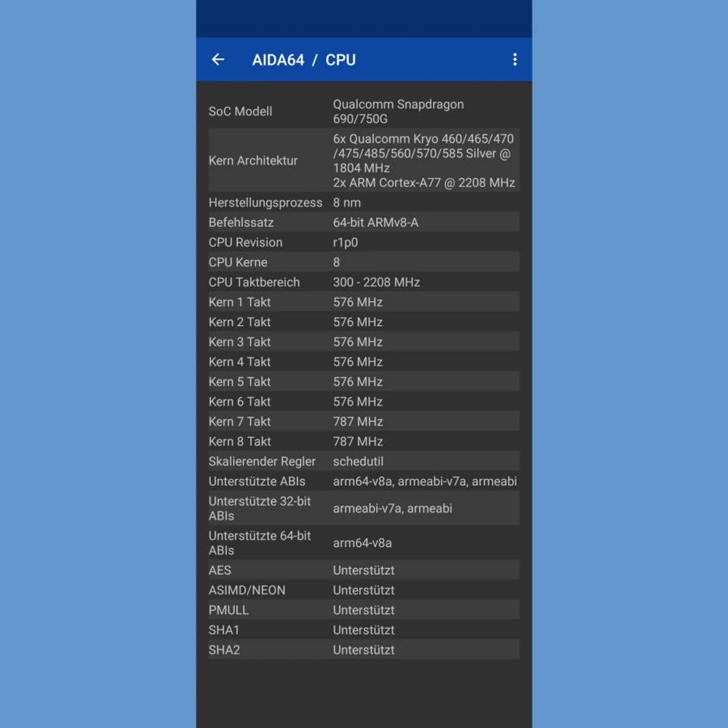Tap the schedutil governor value
Image resolution: width=728 pixels, height=728 pixels.
tap(358, 462)
